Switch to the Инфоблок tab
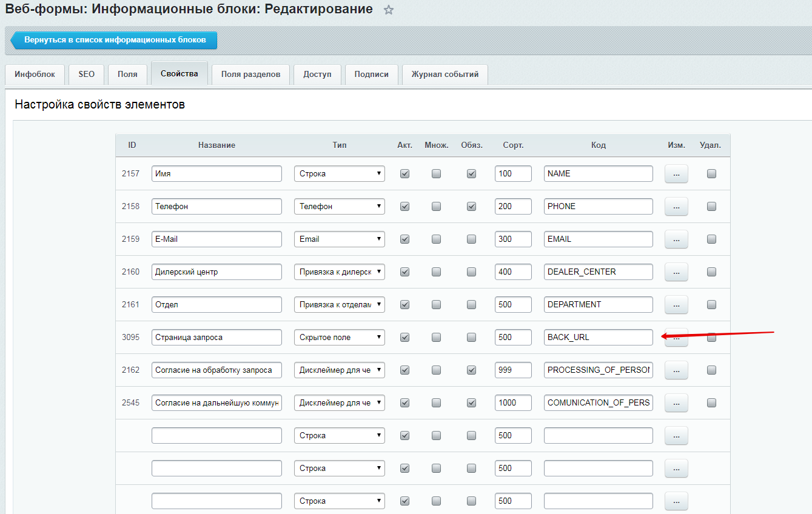812x514 pixels. point(35,74)
